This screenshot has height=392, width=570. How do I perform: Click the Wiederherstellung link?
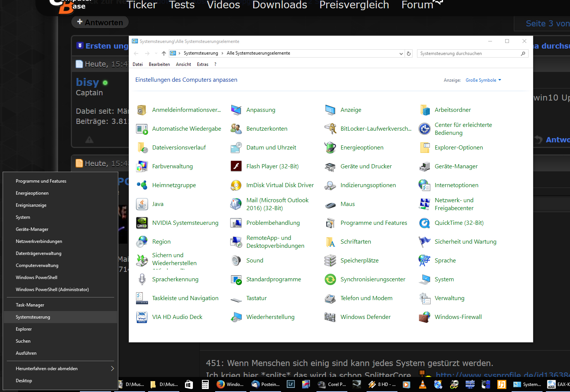tap(270, 317)
